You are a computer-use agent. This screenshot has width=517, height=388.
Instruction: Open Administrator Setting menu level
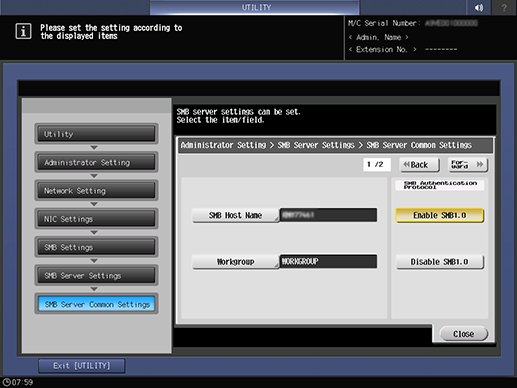point(96,162)
